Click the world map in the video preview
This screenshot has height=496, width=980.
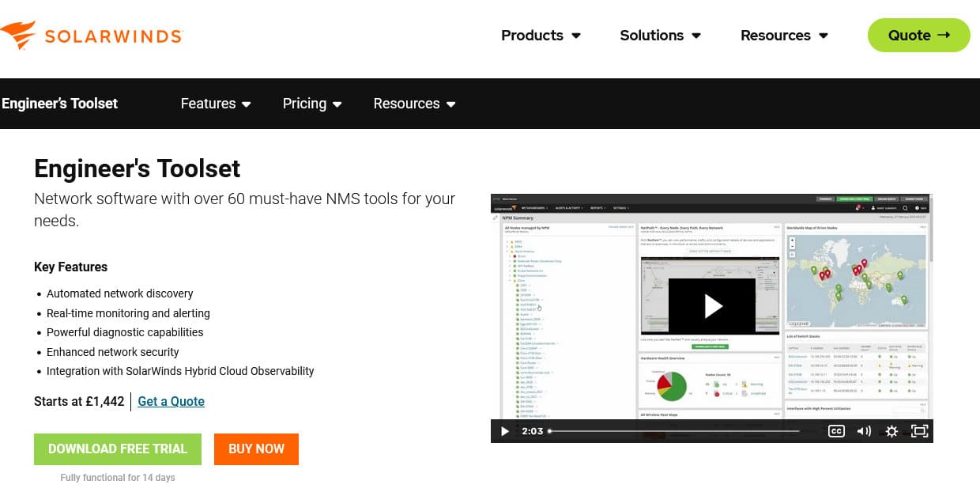coord(856,282)
